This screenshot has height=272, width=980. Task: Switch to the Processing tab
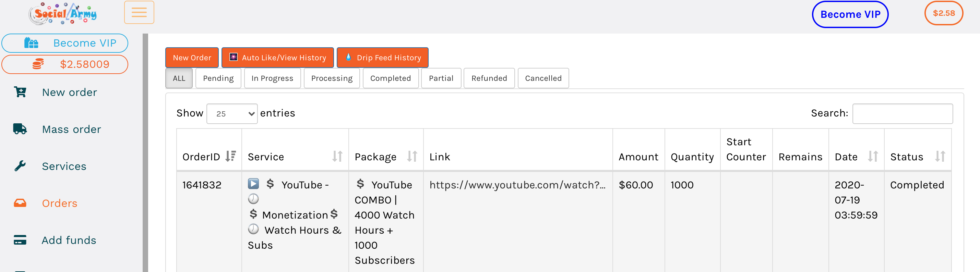pyautogui.click(x=332, y=78)
